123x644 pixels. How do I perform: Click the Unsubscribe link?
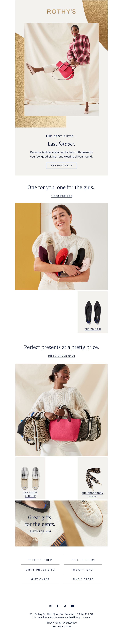pos(70,622)
